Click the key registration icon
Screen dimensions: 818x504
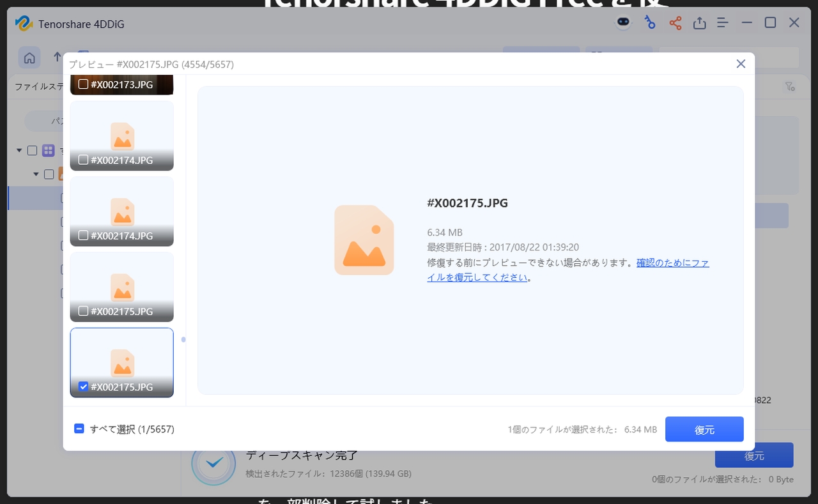(x=650, y=23)
